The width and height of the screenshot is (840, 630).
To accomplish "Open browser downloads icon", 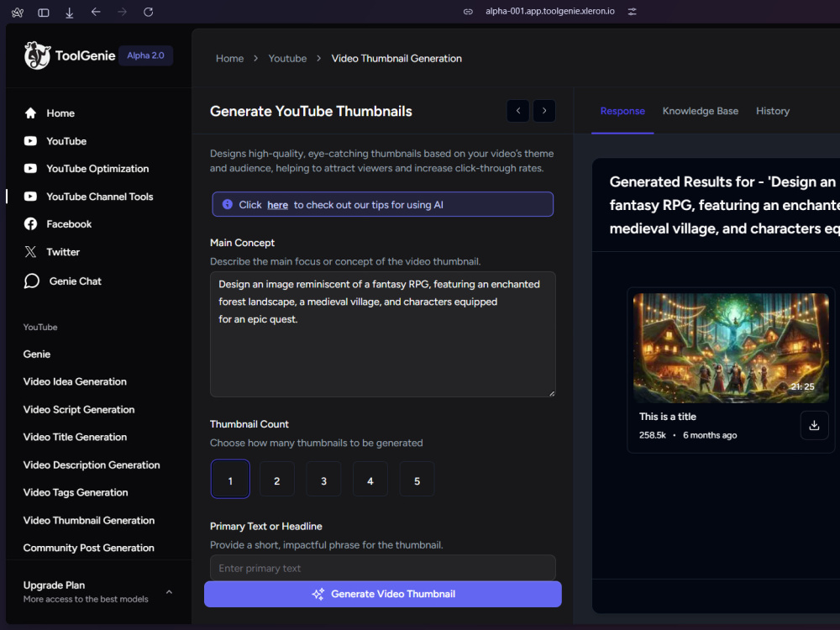I will pos(70,12).
